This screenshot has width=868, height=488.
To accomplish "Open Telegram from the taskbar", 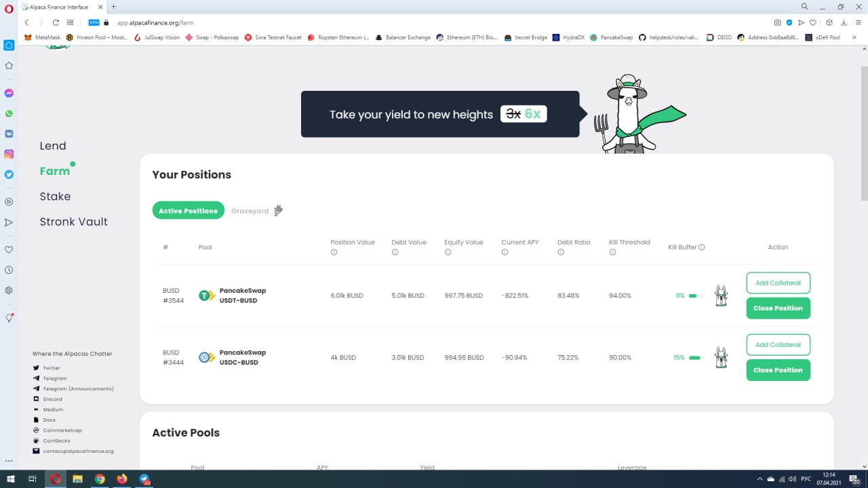I will tap(144, 479).
